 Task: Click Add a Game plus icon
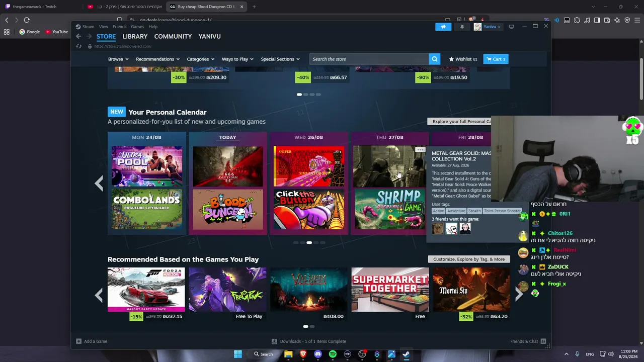(78, 341)
